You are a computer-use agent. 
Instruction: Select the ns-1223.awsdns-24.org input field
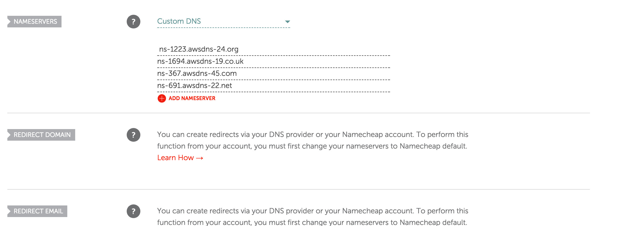[237, 50]
